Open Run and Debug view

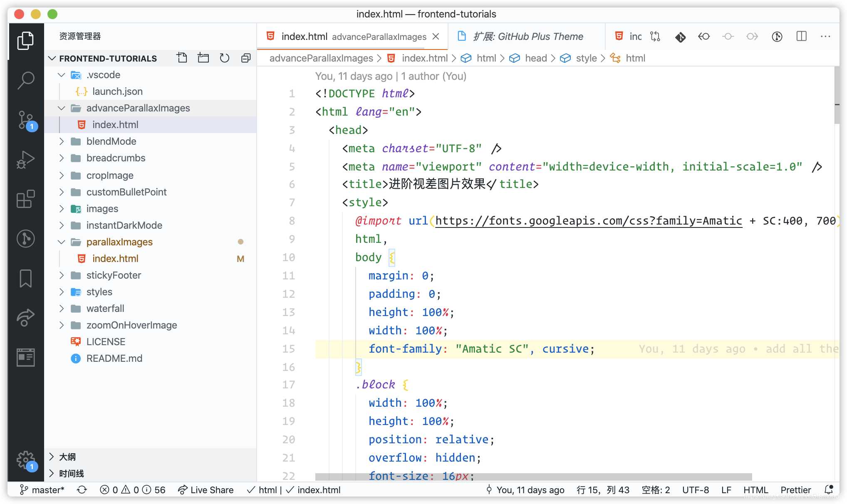tap(25, 160)
